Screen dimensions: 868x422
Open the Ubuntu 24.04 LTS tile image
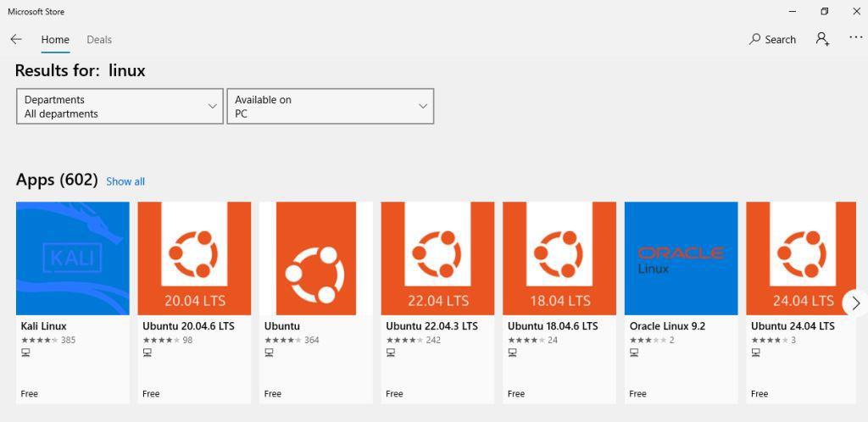tap(801, 258)
